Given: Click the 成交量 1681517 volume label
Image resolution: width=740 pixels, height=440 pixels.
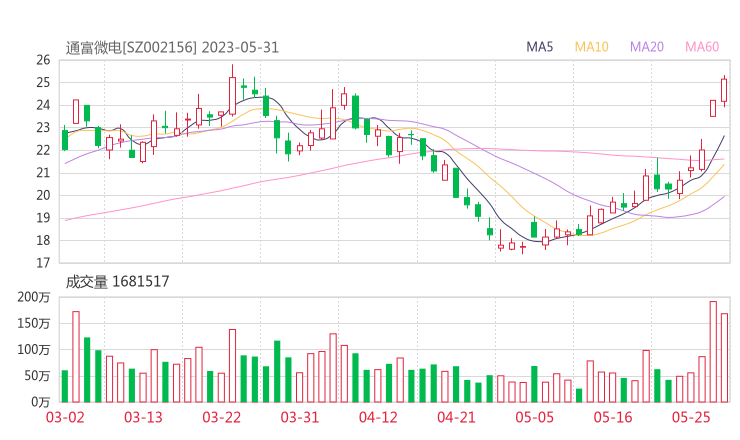Looking at the screenshot, I should 117,282.
